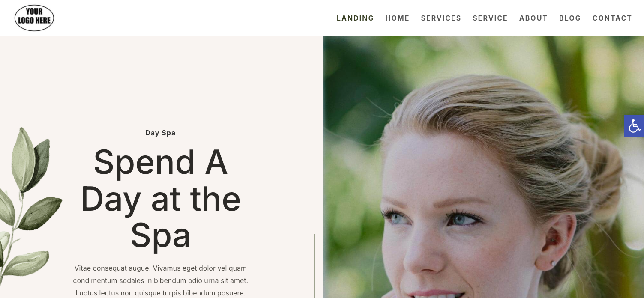The width and height of the screenshot is (644, 298).
Task: Open the Blog link in header
Action: point(570,18)
